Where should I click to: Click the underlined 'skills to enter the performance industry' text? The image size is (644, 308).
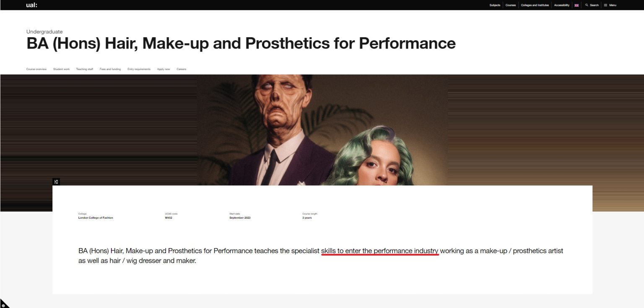coord(380,251)
